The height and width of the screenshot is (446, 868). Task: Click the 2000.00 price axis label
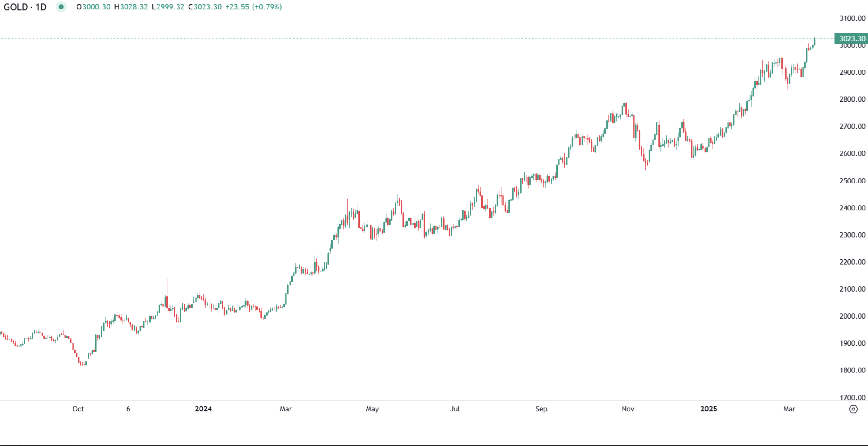click(x=852, y=316)
